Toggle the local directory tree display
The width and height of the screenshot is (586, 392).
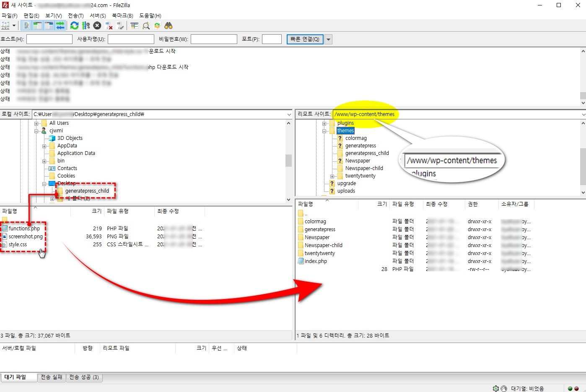click(x=37, y=26)
